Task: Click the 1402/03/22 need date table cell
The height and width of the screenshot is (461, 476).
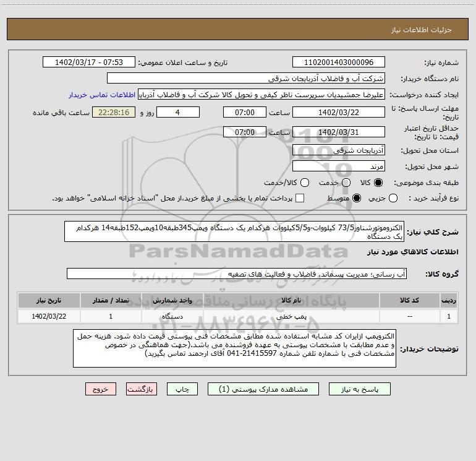Action: pyautogui.click(x=49, y=316)
